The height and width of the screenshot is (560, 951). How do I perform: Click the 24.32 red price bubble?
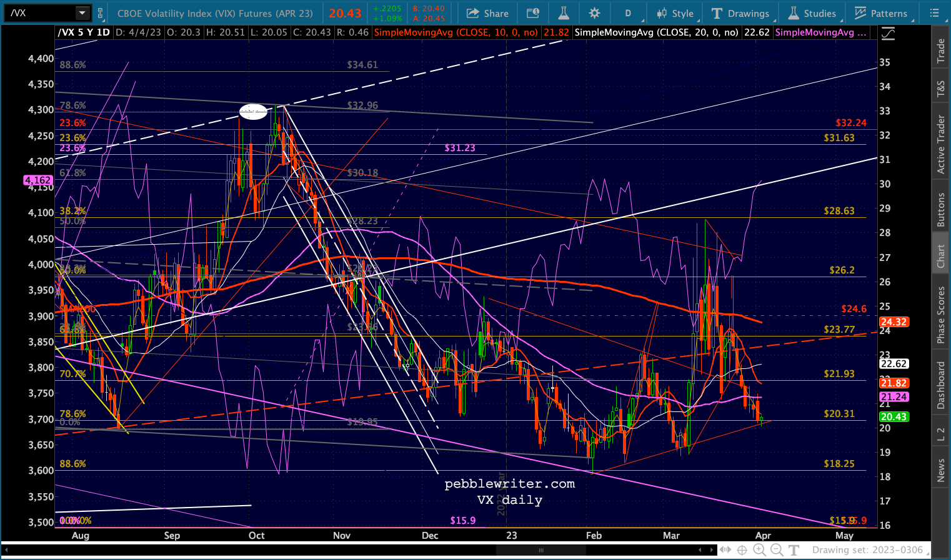coord(894,322)
